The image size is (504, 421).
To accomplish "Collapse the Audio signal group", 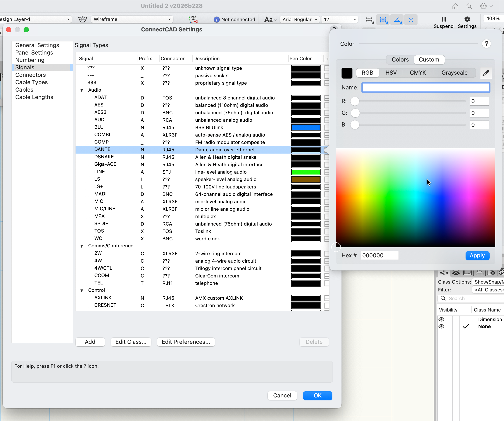I will [82, 90].
